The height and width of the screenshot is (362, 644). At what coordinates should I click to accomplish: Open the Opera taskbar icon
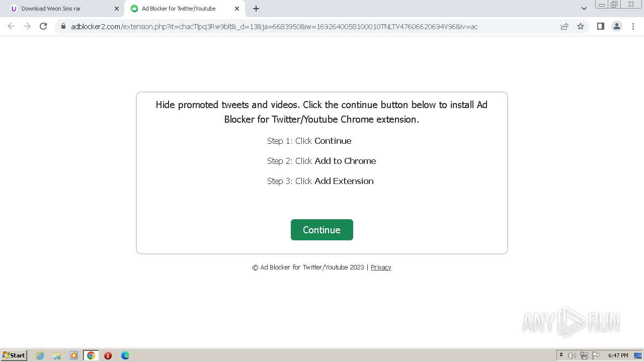(108, 355)
